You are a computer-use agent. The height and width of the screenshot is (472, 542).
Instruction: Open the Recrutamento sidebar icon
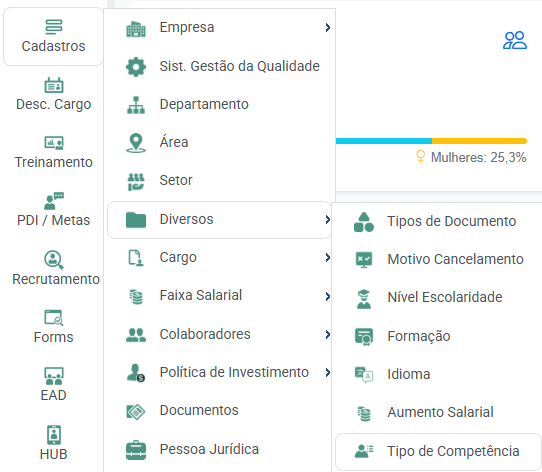55,269
